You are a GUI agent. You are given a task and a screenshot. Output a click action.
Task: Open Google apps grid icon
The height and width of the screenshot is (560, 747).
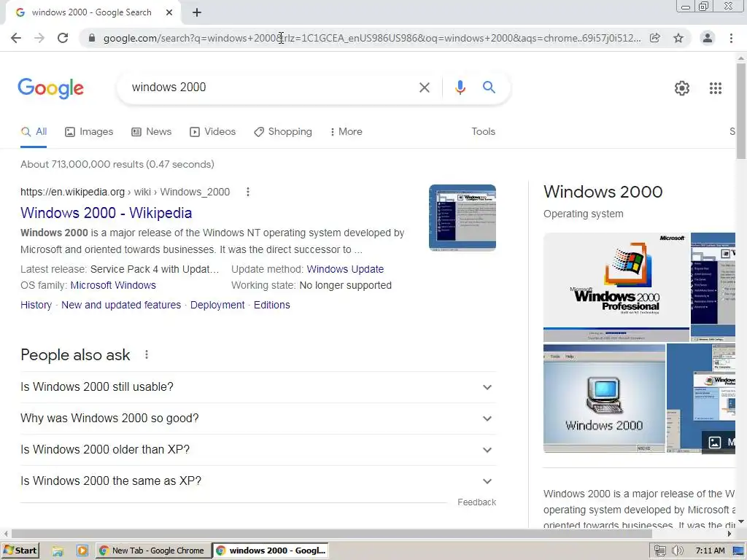tap(716, 88)
